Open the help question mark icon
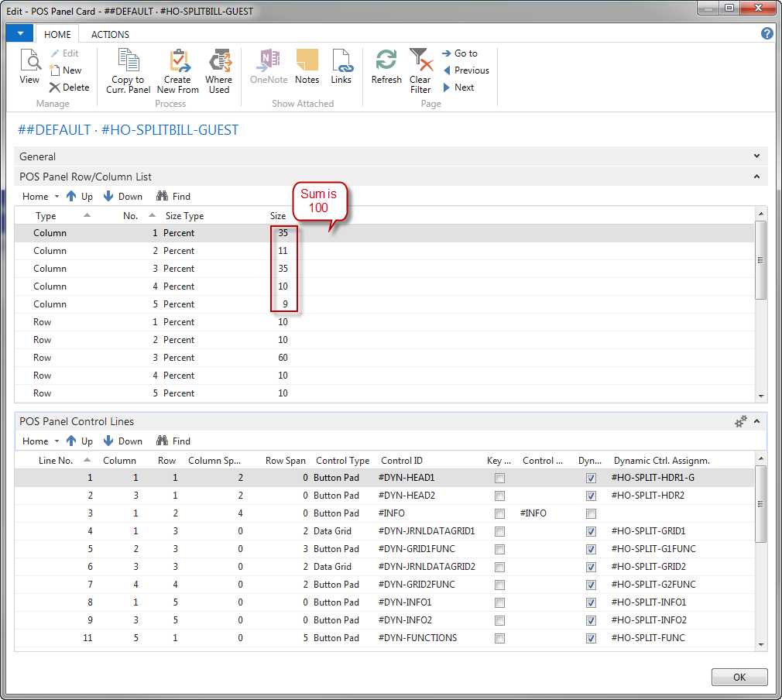This screenshot has width=782, height=700. coord(767,33)
